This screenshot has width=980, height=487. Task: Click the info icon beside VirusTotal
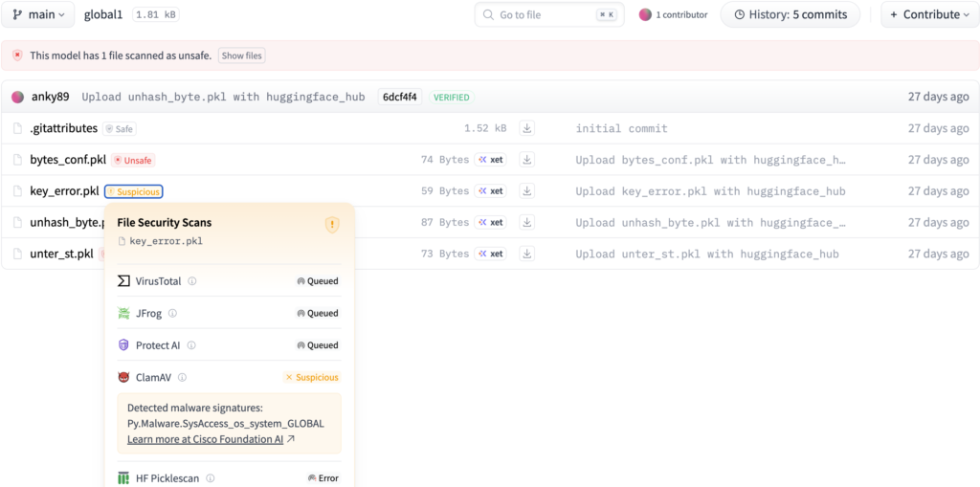click(192, 281)
